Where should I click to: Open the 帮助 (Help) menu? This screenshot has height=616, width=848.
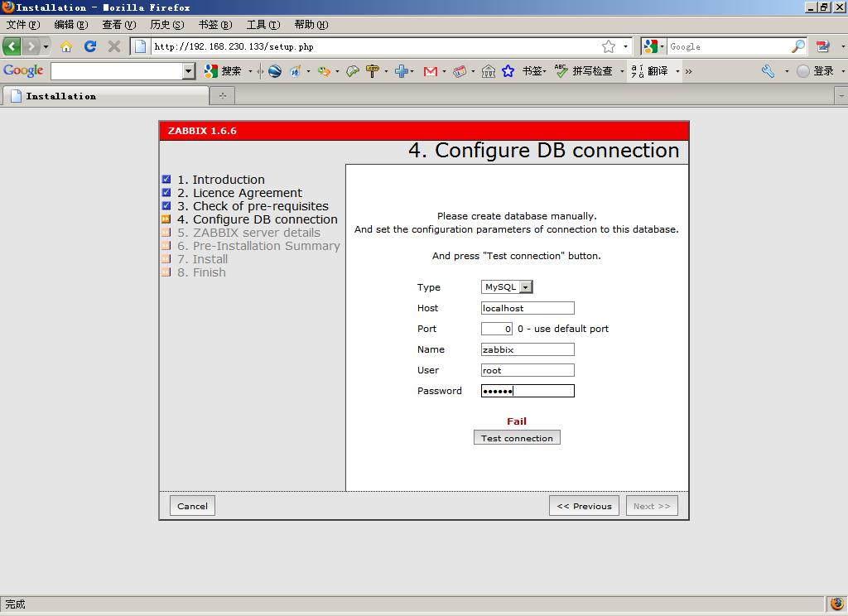[x=311, y=24]
